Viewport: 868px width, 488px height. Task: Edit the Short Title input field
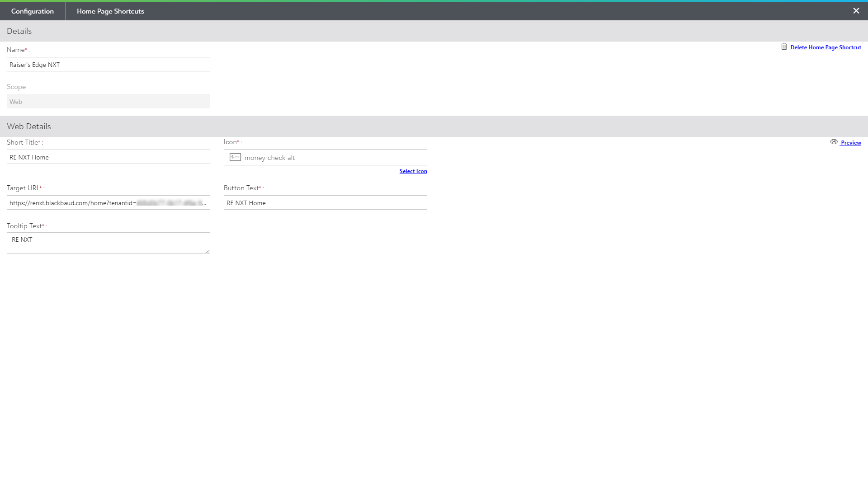click(x=108, y=157)
